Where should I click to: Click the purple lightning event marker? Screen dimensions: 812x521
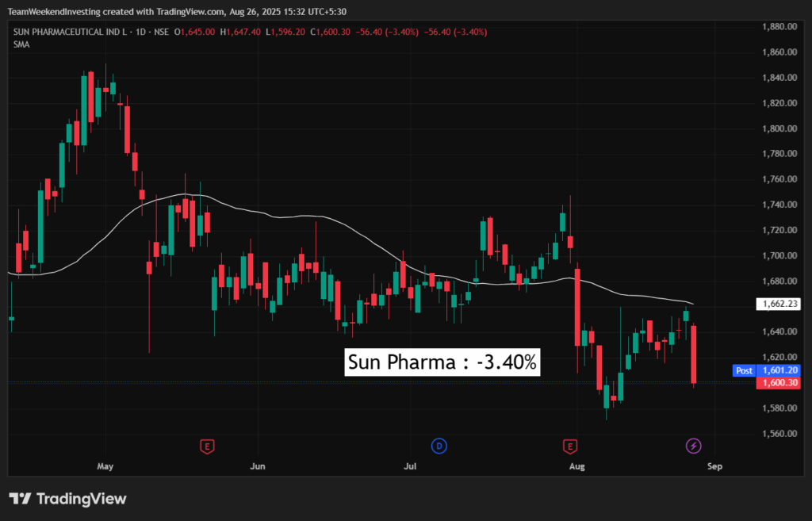pos(693,446)
